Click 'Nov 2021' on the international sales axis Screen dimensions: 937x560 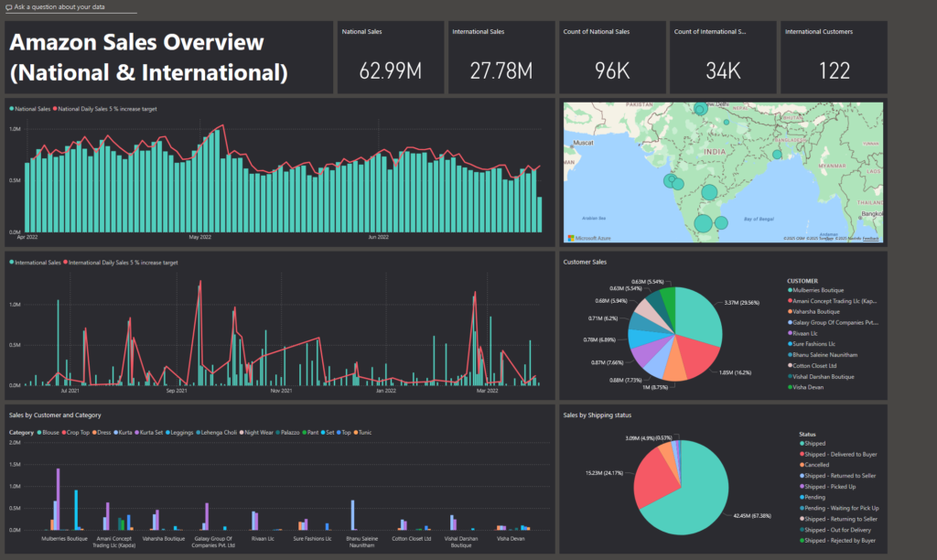(x=282, y=391)
